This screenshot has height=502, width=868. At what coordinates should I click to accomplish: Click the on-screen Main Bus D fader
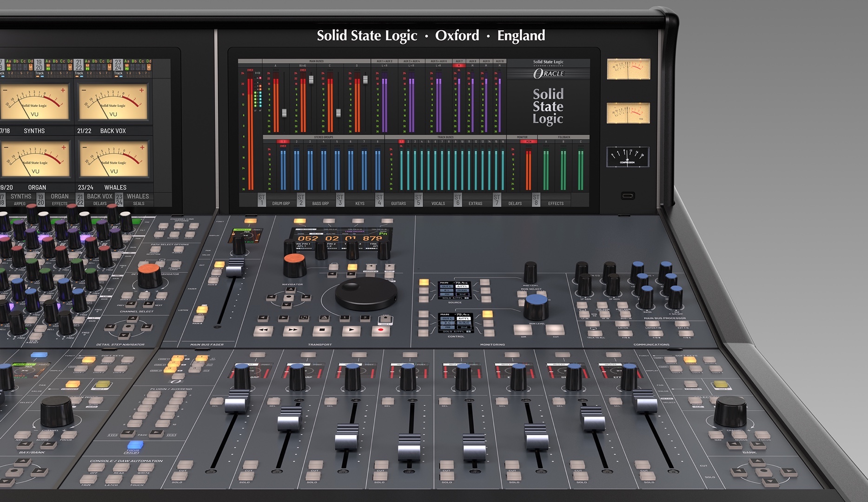pos(365,79)
